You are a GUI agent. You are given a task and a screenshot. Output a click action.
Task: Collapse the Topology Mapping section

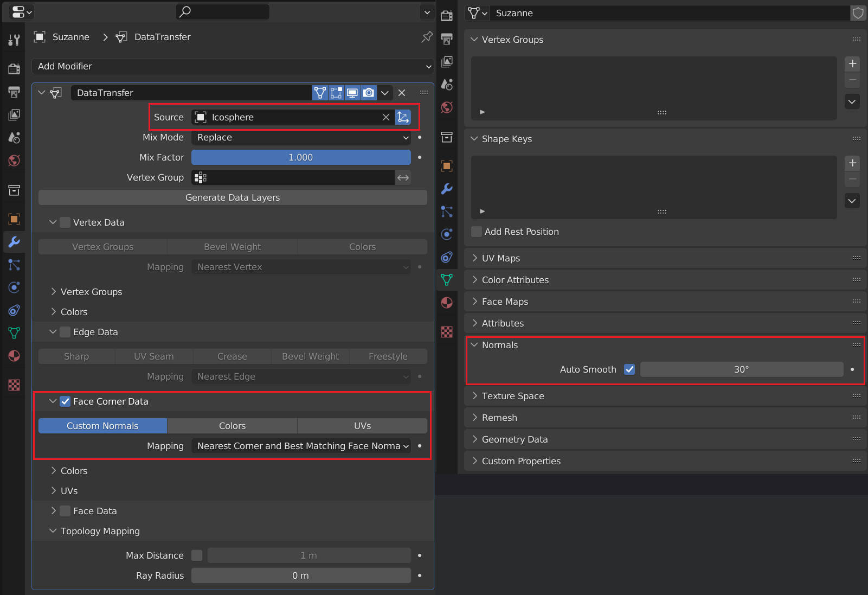click(x=53, y=531)
